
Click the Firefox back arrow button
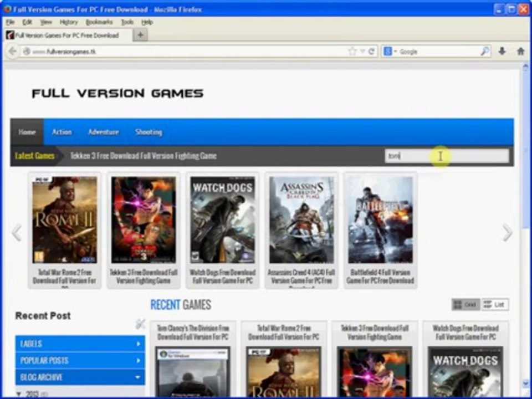point(12,51)
